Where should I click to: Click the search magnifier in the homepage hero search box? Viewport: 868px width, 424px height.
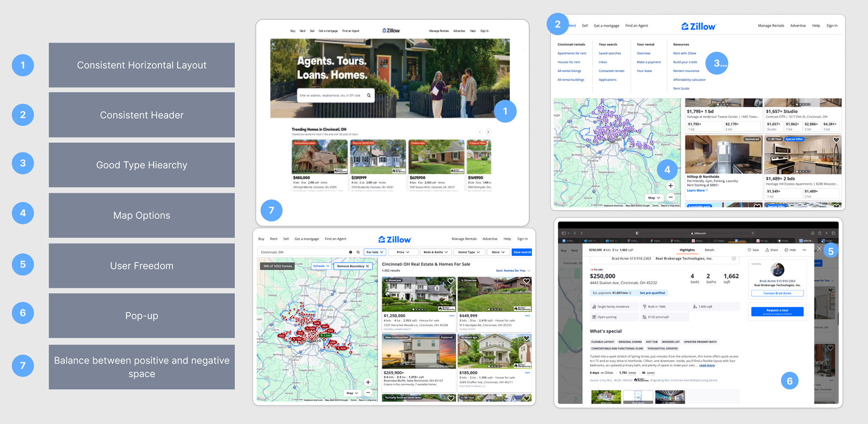369,95
